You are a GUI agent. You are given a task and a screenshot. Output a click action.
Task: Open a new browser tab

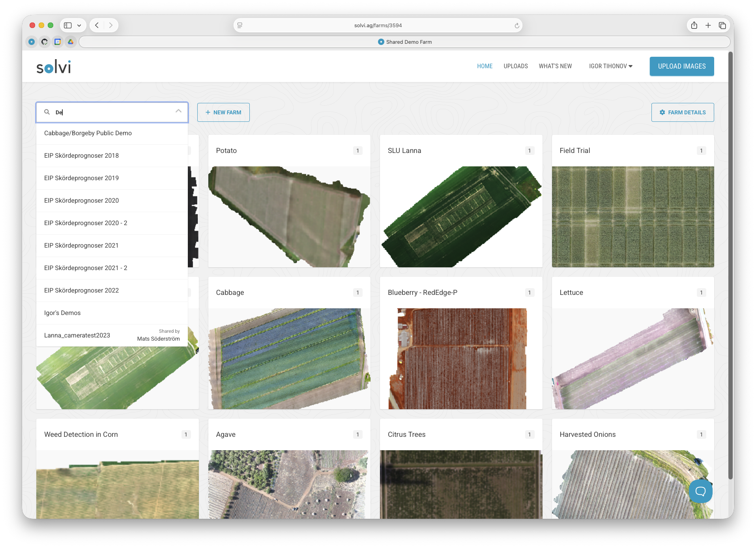(708, 26)
